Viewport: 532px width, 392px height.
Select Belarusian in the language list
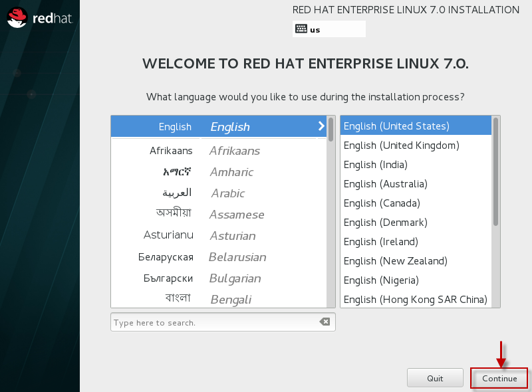[x=219, y=257]
